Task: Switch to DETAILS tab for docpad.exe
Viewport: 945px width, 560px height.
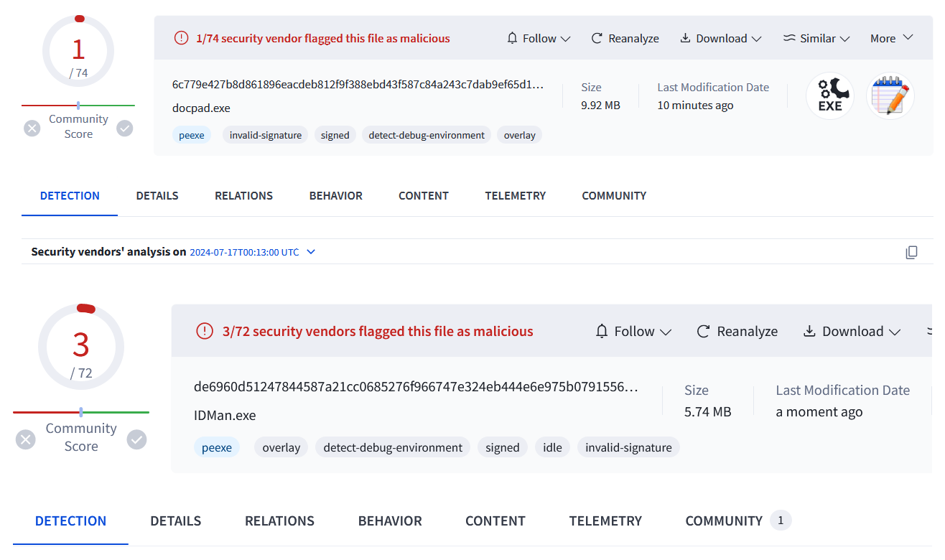Action: click(157, 195)
